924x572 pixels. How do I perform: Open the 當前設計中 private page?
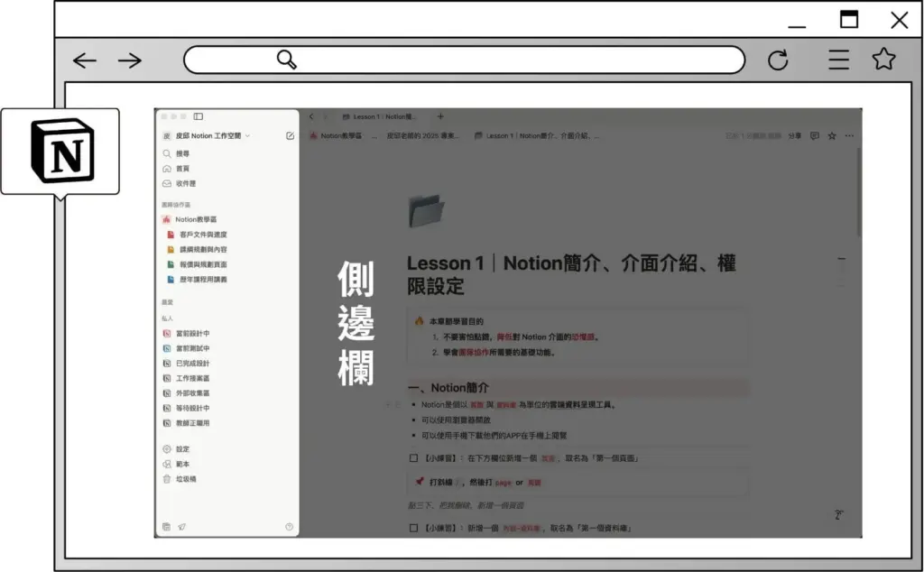186,334
